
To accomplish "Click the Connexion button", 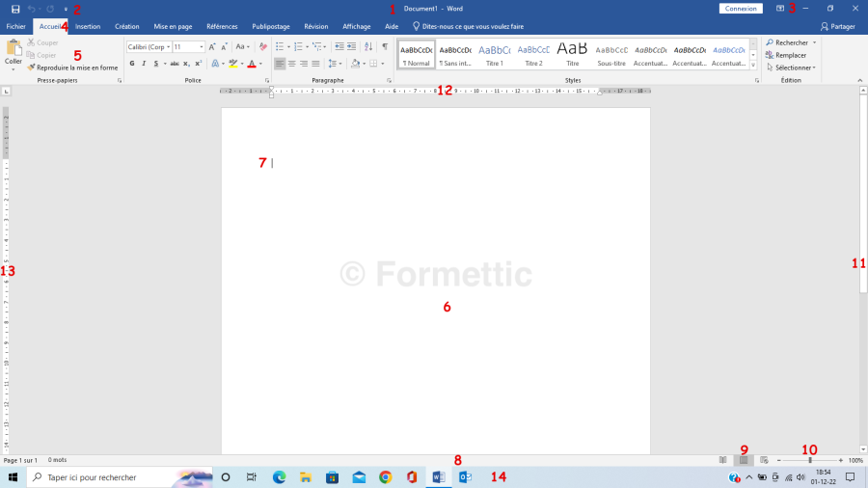I will [741, 9].
